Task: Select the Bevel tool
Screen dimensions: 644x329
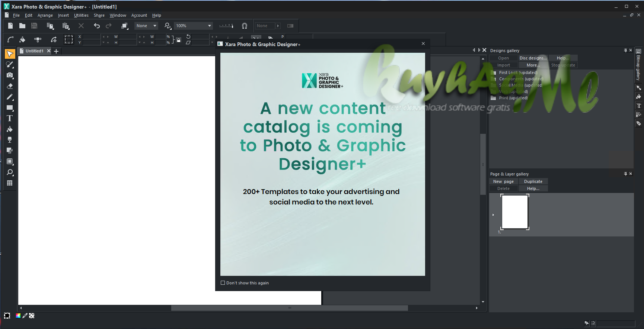Action: [x=10, y=161]
